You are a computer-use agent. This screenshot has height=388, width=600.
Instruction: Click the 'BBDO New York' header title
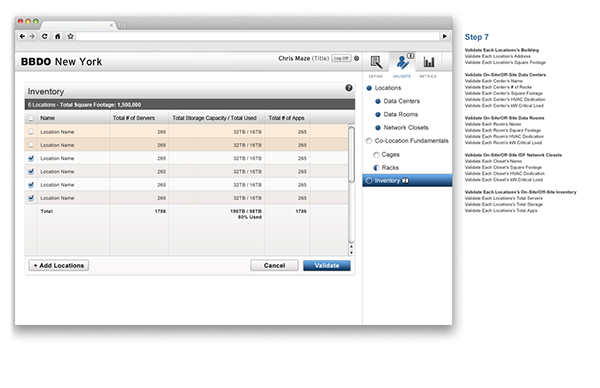tap(61, 62)
